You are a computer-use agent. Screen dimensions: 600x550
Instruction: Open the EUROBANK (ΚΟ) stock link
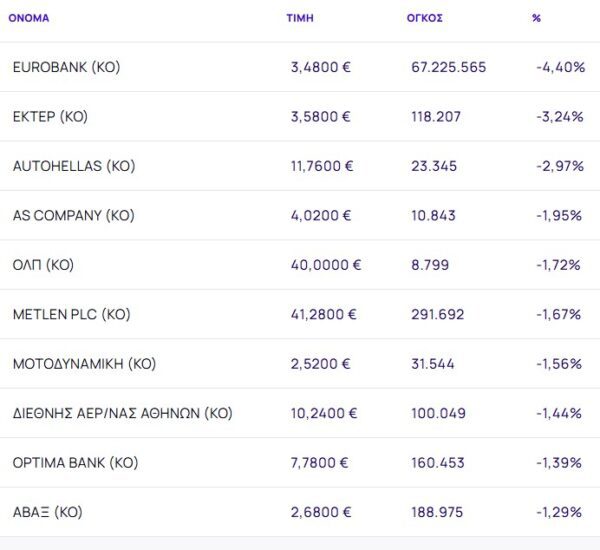(66, 67)
